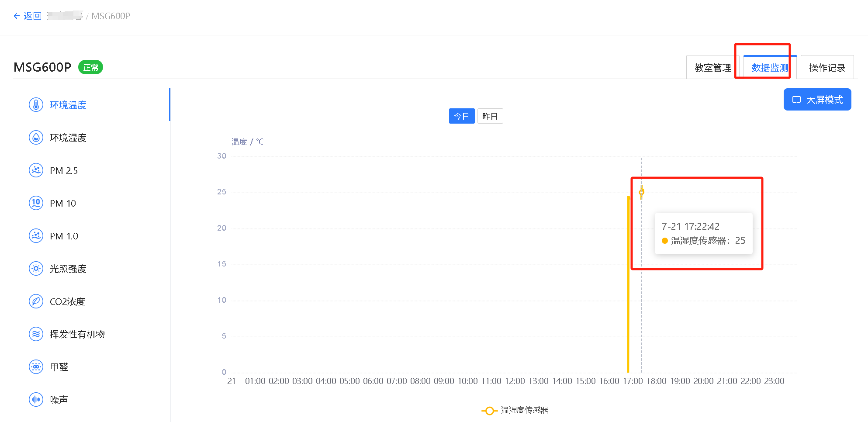The image size is (868, 422).
Task: Click the environment temperature thermometer icon
Action: (x=36, y=105)
